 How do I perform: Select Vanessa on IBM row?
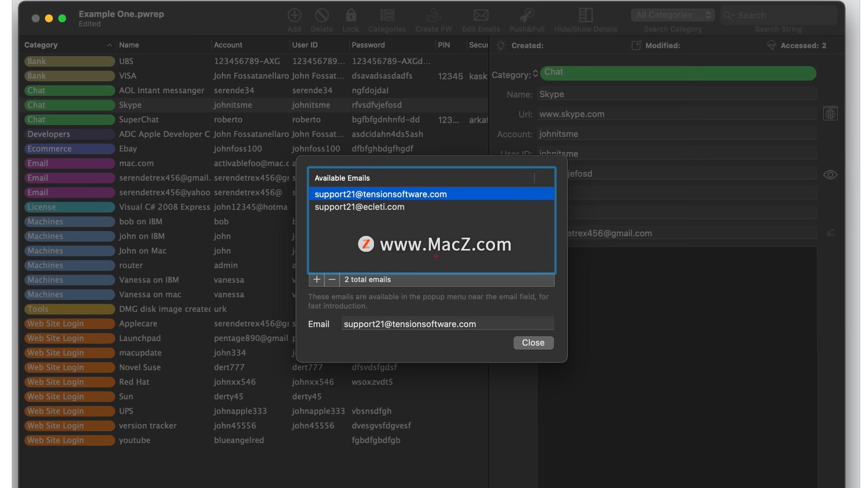click(x=158, y=280)
